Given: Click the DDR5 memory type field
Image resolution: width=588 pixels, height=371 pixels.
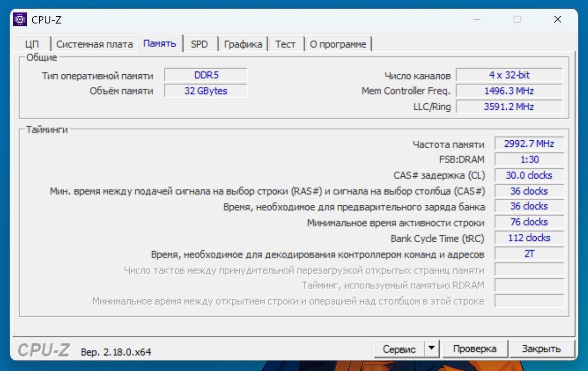Looking at the screenshot, I should pyautogui.click(x=206, y=75).
